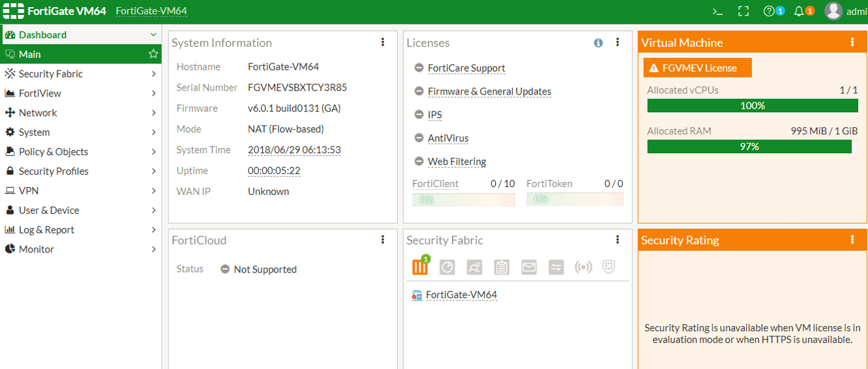The image size is (868, 369).
Task: Collapse the Dashboard menu chevron
Action: 153,35
